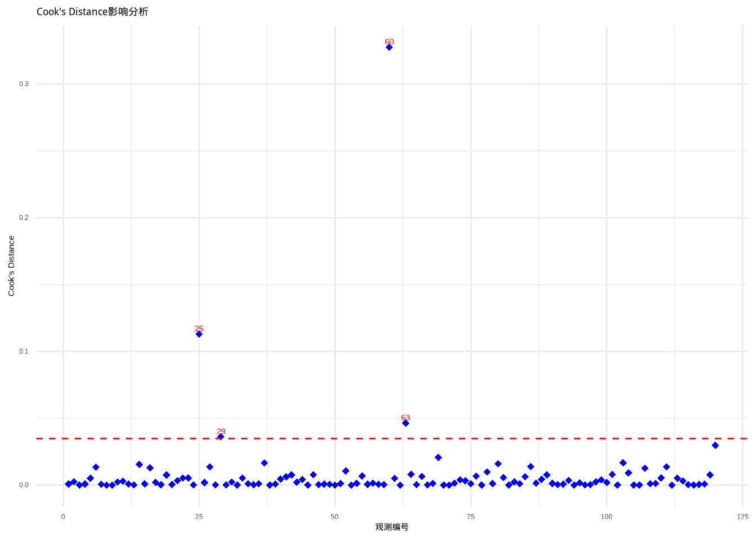Click the blue diamond for observation 60
This screenshot has height=540, width=756.
click(389, 47)
